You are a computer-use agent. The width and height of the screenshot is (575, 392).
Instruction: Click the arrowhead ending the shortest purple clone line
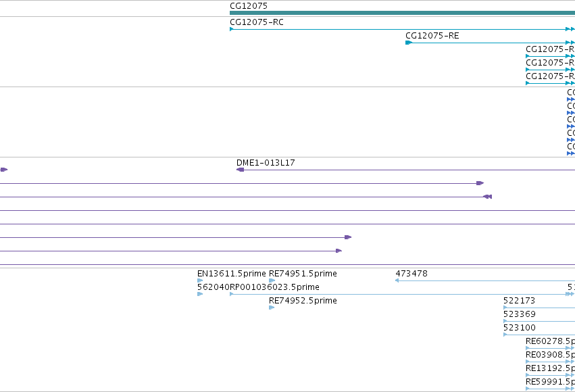(339, 251)
